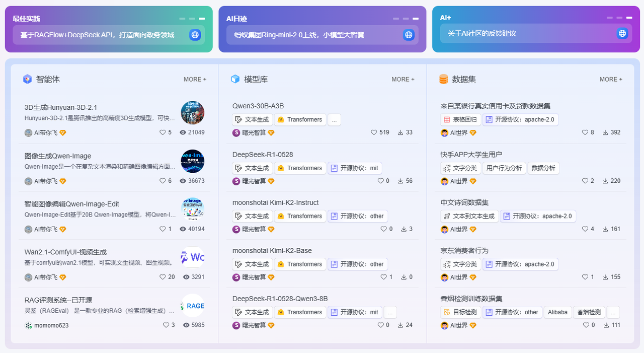Screen dimensions: 644x353
Task: Click download icon on Qwen3-30B-A3B row
Action: click(x=400, y=132)
